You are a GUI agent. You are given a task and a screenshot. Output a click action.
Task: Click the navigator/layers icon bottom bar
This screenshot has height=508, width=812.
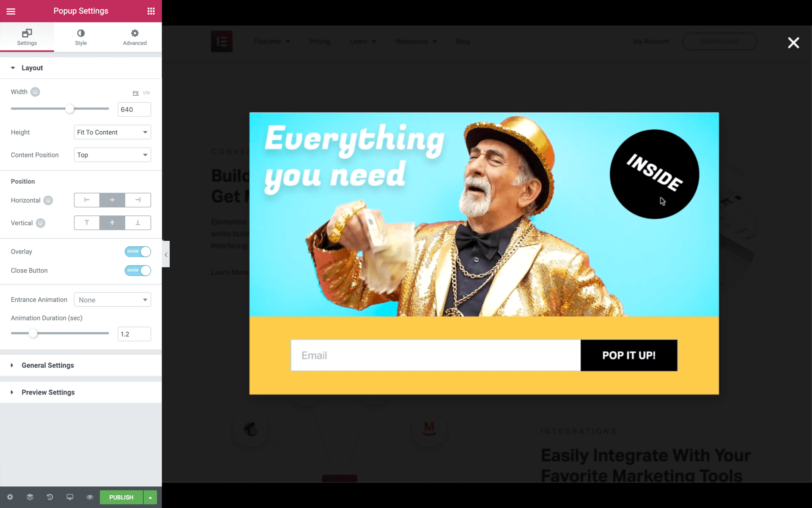30,497
